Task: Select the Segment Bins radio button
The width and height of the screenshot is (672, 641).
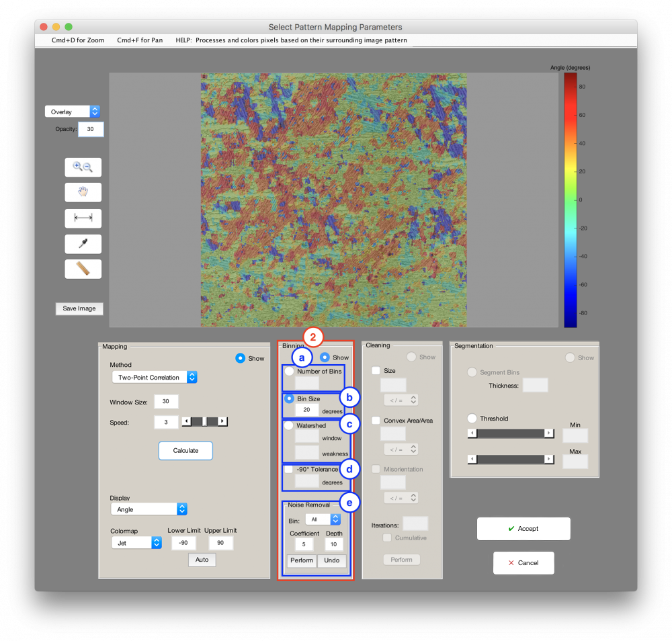Action: tap(472, 372)
